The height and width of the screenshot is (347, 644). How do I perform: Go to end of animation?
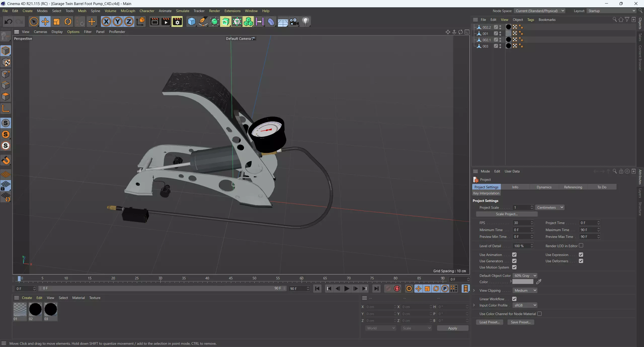coord(376,289)
